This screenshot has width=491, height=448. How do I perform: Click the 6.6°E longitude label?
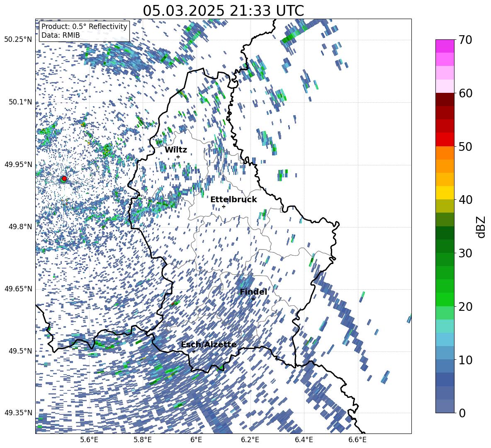pyautogui.click(x=357, y=440)
